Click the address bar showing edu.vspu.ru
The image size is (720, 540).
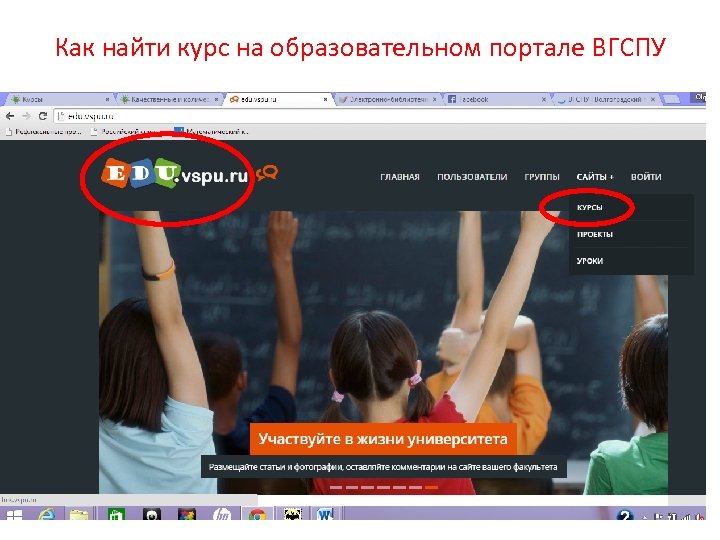pos(379,116)
